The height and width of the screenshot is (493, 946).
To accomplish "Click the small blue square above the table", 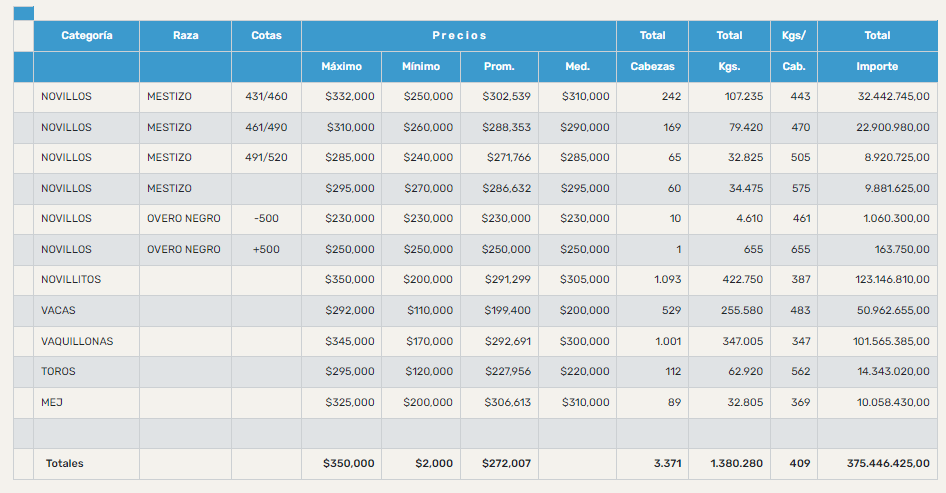I will pyautogui.click(x=23, y=13).
